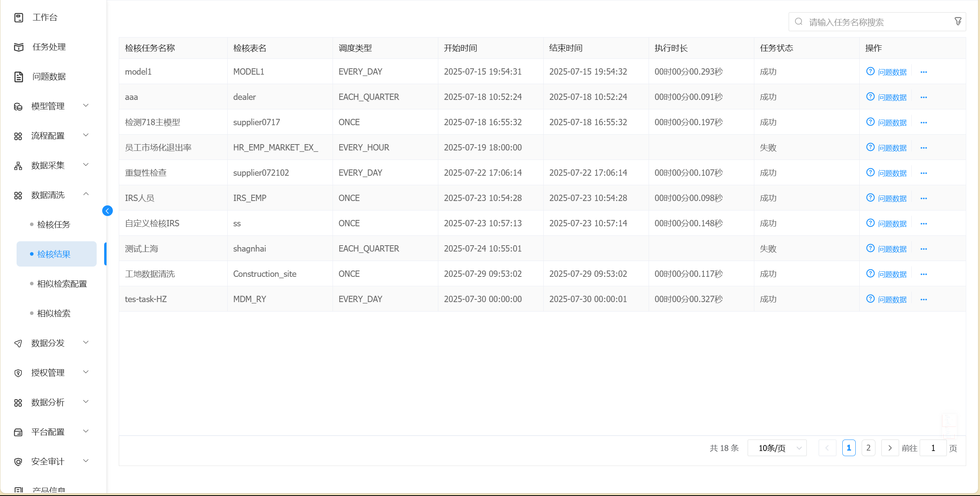The image size is (980, 496).
Task: Open 问题数据 link for aaa row
Action: 892,97
